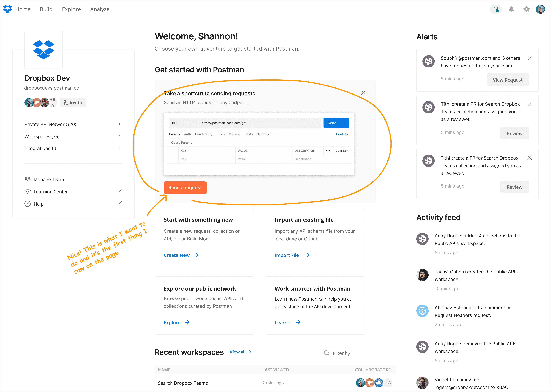Click the Invite button

73,103
